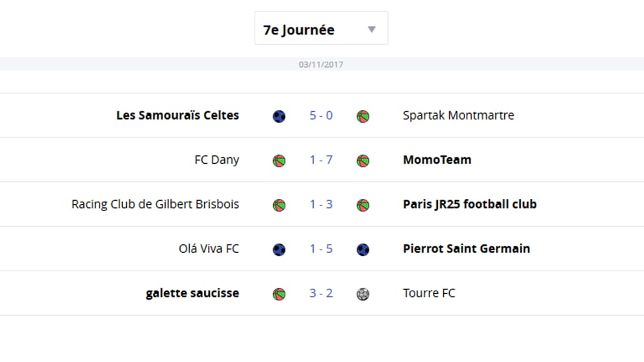644x362 pixels.
Task: View the 1 - 3 match result
Action: [321, 204]
